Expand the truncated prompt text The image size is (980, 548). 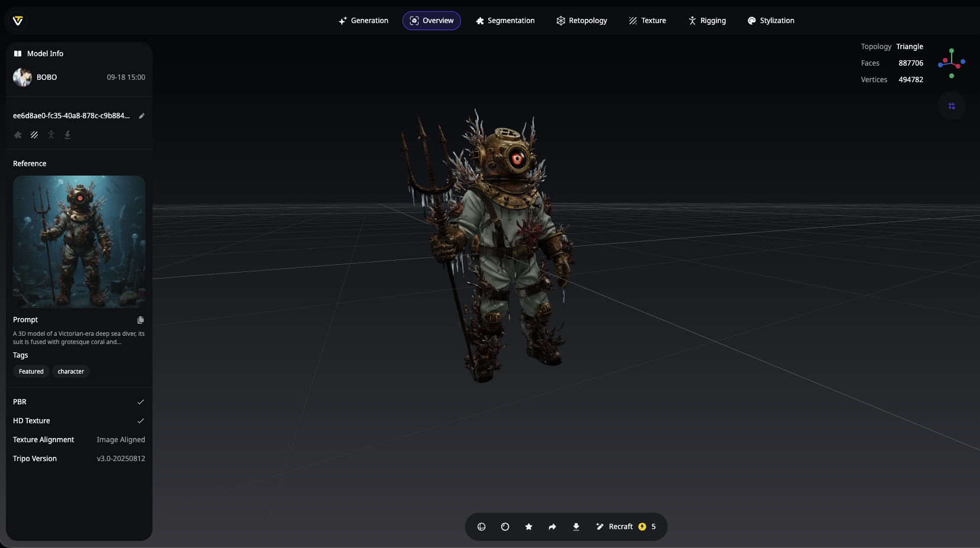(79, 338)
